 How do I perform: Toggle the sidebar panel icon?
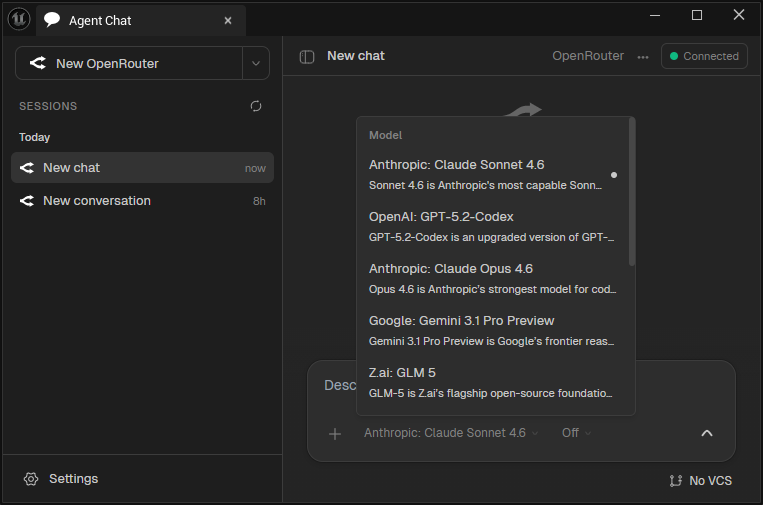pyautogui.click(x=307, y=57)
